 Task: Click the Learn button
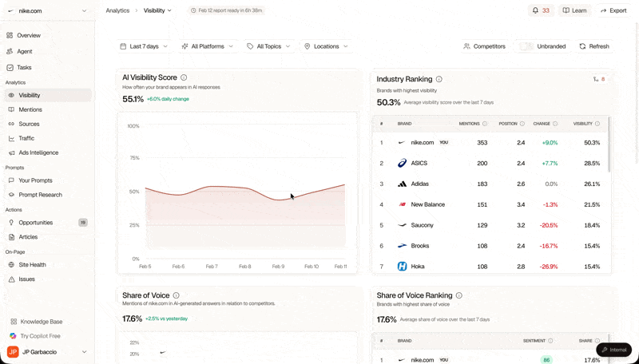pos(574,10)
